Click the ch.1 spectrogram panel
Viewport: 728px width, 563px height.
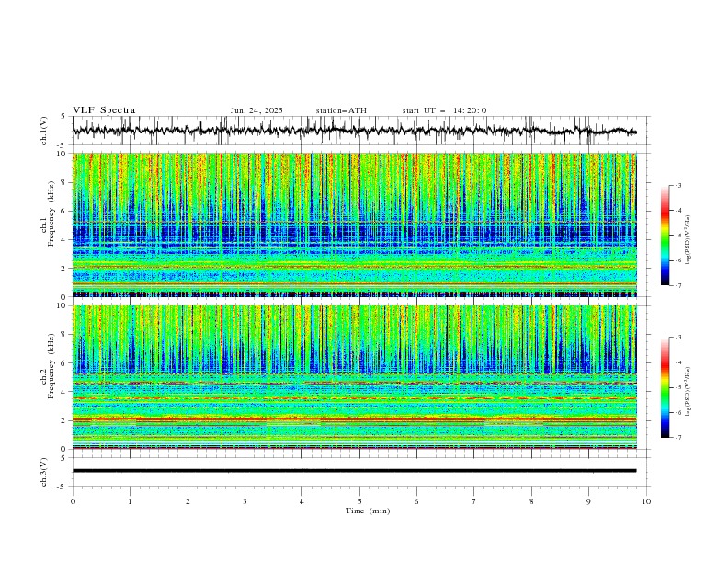click(355, 224)
